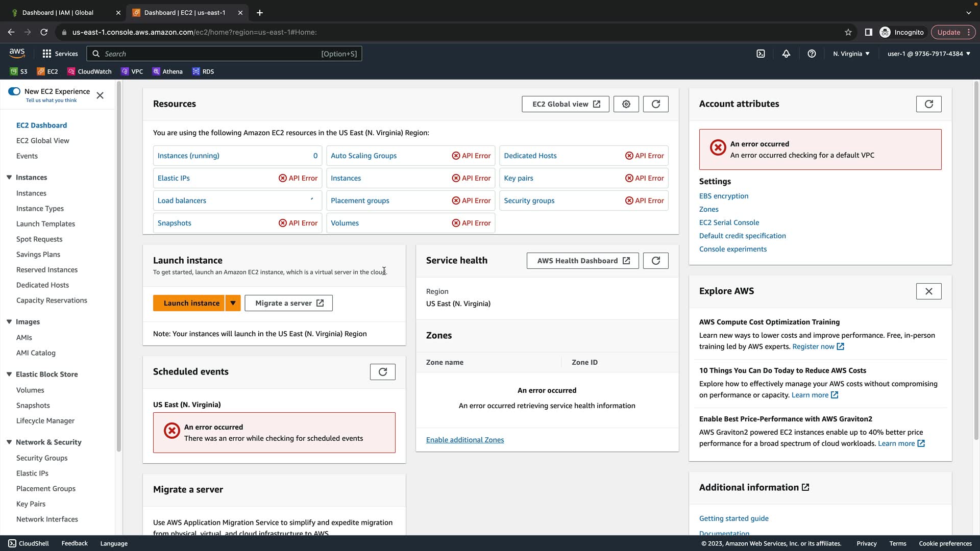The image size is (980, 551).
Task: Open the Services grid menu
Action: (60, 54)
